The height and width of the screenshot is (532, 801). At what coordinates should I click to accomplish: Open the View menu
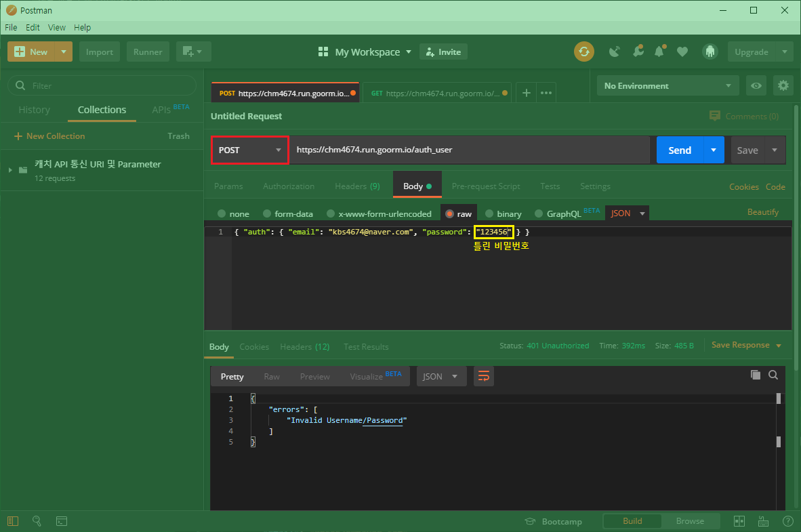57,28
